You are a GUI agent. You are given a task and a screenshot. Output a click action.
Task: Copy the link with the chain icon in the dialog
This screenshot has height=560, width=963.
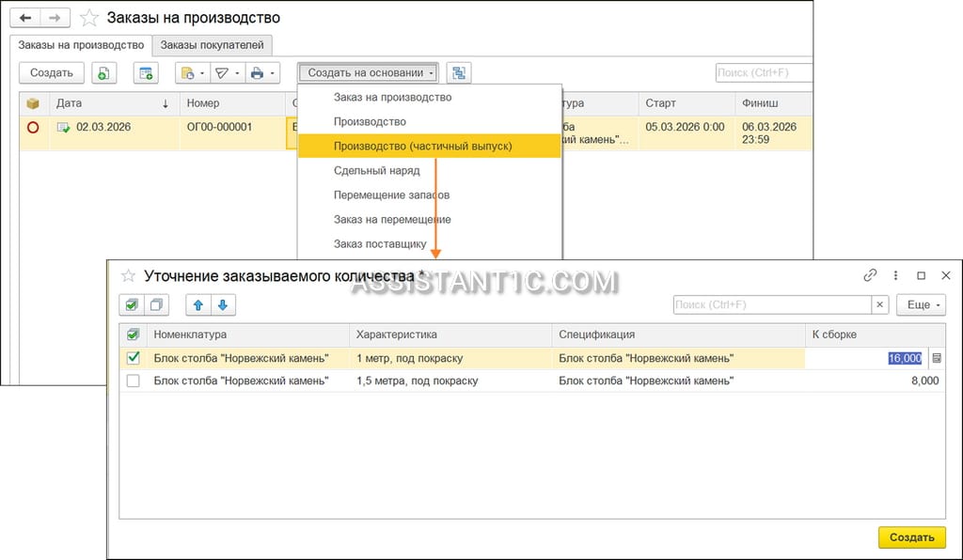(870, 275)
